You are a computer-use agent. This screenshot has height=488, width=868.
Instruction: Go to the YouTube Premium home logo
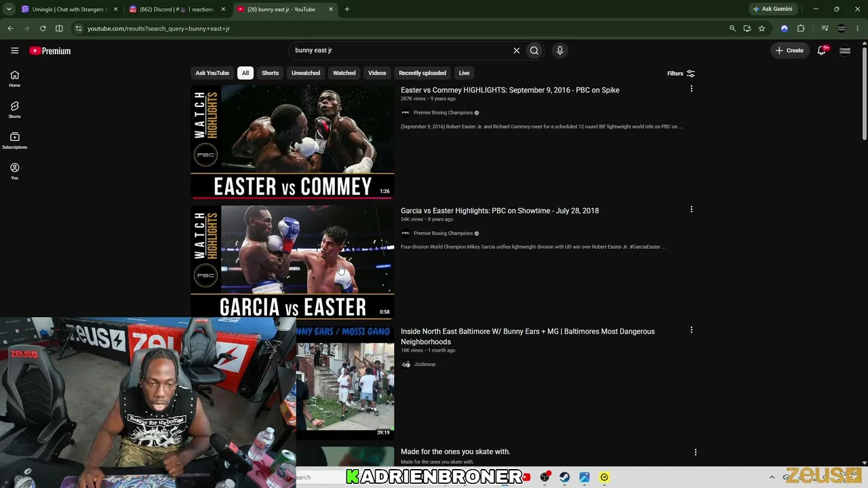(50, 51)
